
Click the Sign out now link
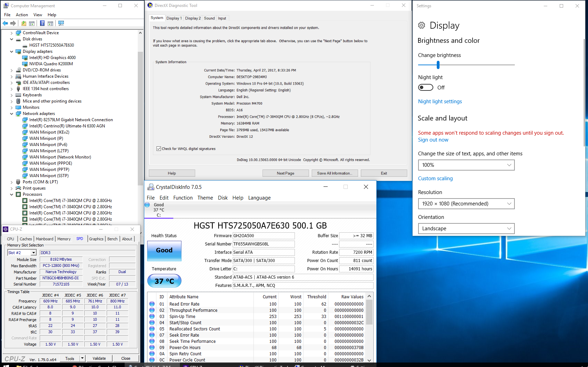tap(433, 140)
